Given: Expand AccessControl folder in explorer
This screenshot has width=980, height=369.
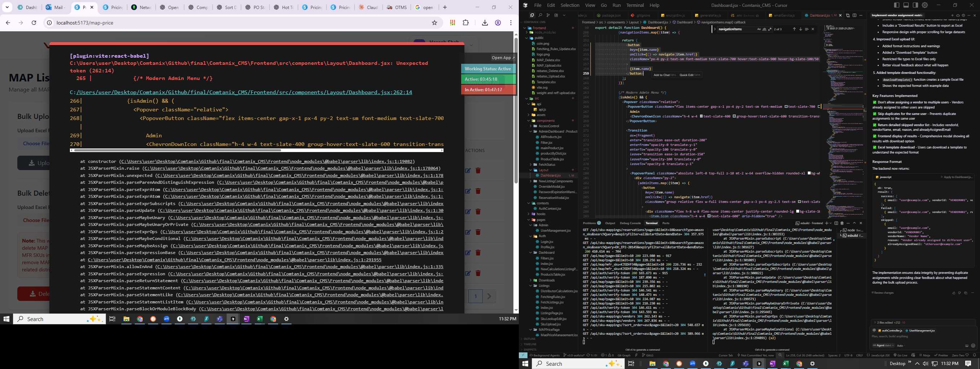Looking at the screenshot, I should tap(531, 126).
